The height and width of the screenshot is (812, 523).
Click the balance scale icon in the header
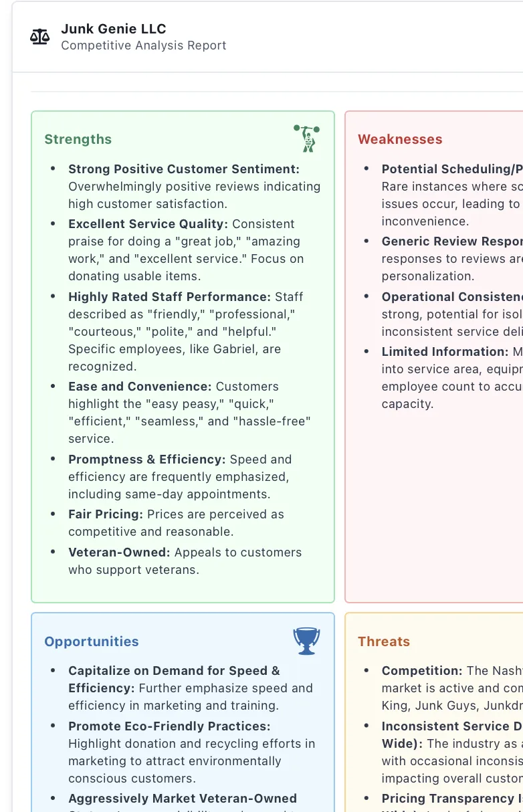[40, 37]
